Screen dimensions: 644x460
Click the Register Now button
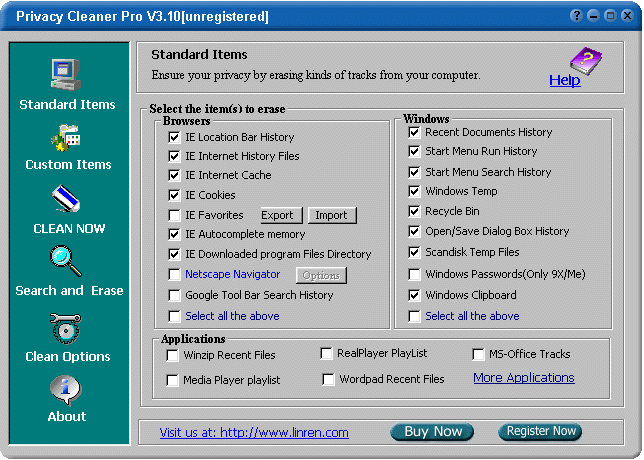[x=540, y=431]
